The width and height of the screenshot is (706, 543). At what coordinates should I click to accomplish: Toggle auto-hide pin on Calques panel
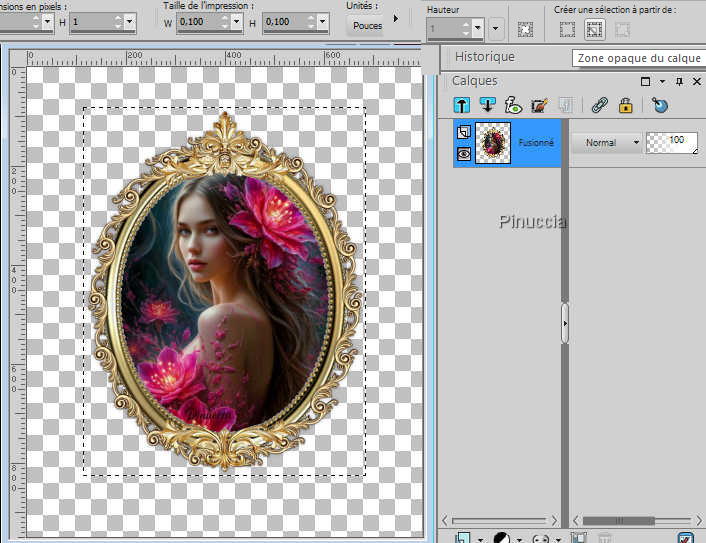tap(679, 81)
